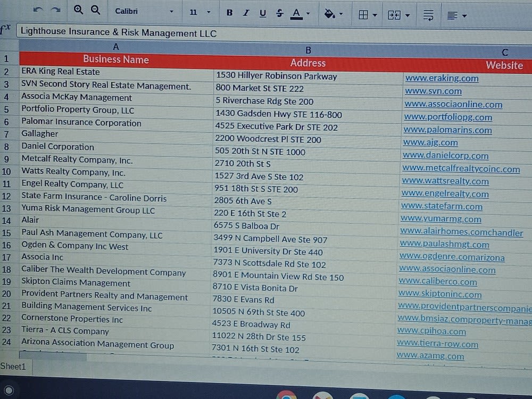Select row 12 header
This screenshot has height=399, width=532.
click(x=7, y=196)
